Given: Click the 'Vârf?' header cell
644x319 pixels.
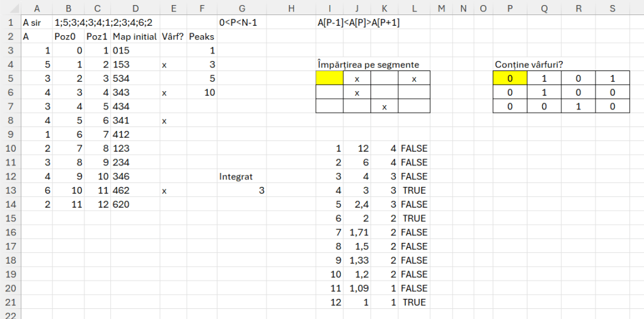Looking at the screenshot, I should tap(173, 36).
